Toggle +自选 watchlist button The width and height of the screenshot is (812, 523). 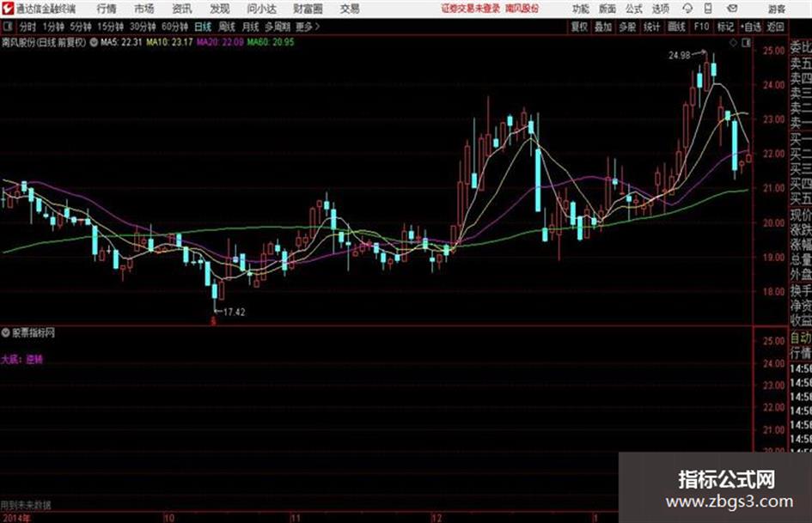[750, 27]
